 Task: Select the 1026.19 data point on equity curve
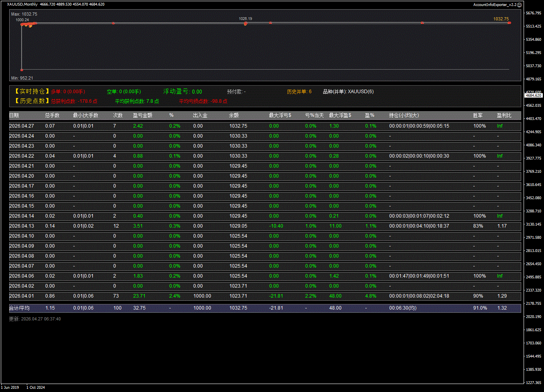click(x=245, y=24)
